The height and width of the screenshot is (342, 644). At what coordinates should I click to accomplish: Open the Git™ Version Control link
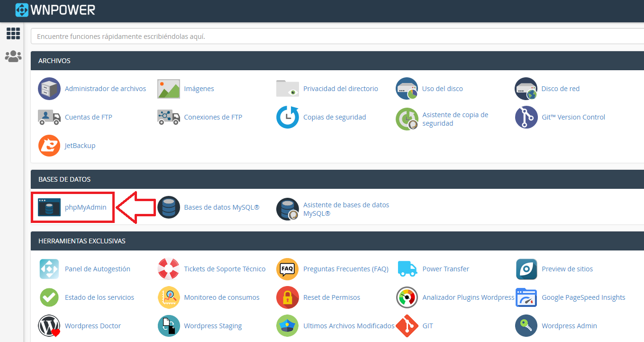(x=573, y=117)
